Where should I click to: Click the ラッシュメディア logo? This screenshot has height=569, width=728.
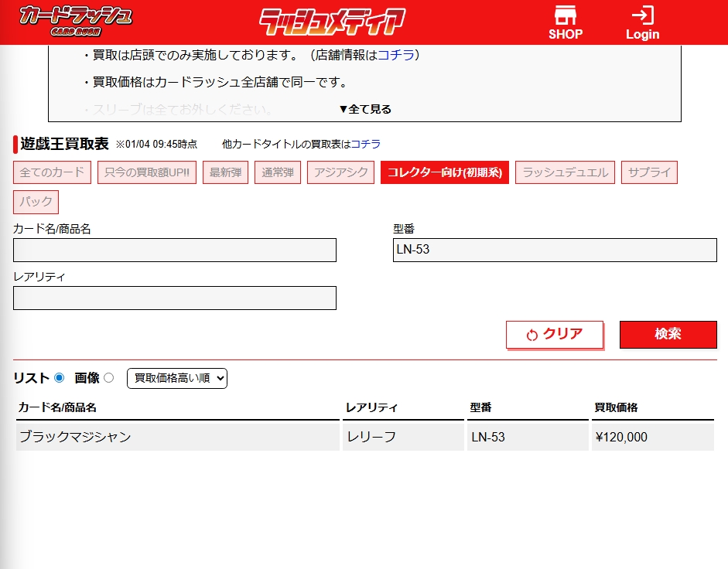332,22
